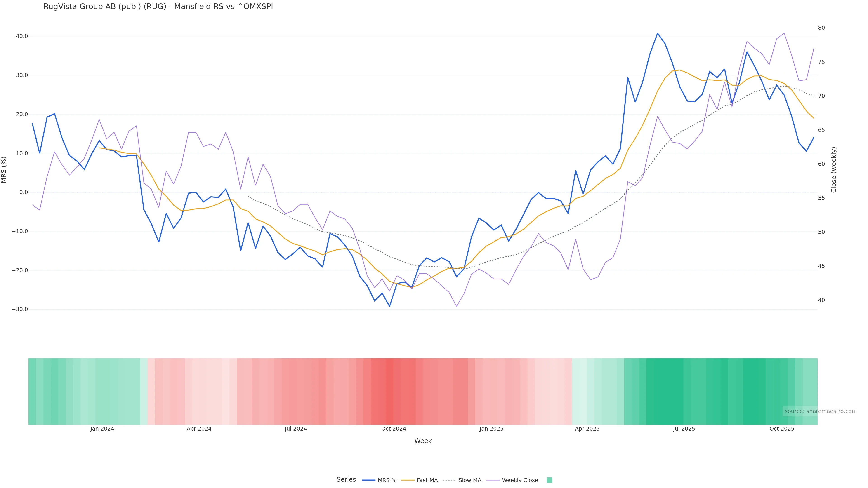Select the Jul 2024 tick label
This screenshot has width=868, height=488.
[x=295, y=429]
